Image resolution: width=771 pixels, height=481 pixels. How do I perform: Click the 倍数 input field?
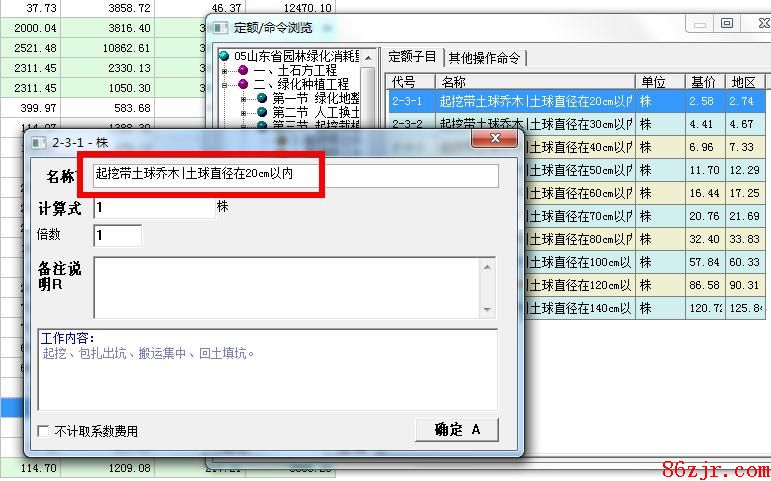pyautogui.click(x=117, y=236)
